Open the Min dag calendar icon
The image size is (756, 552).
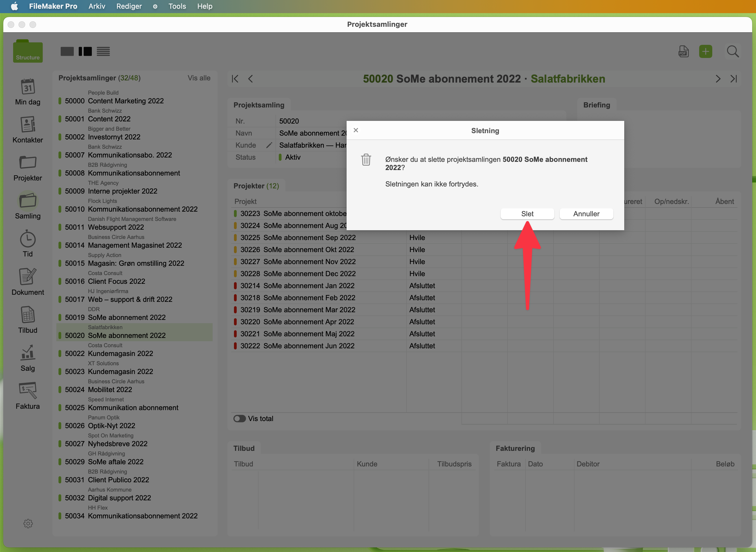(x=28, y=87)
